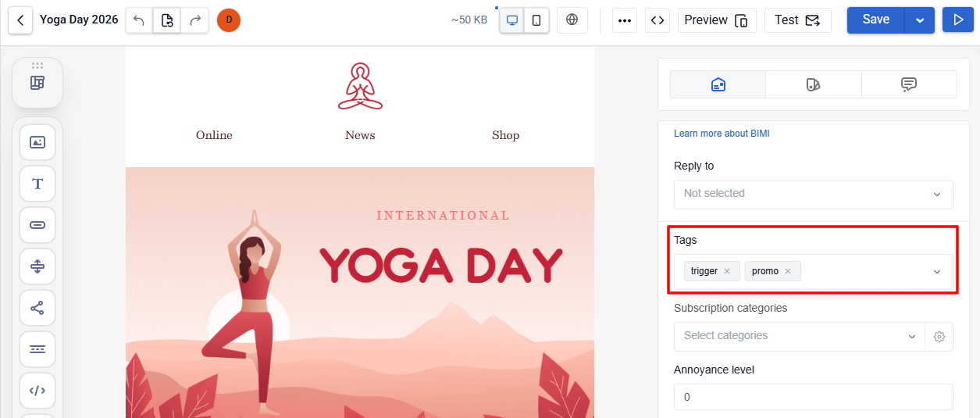Viewport: 980px width, 418px height.
Task: Open version history document icon
Action: (x=167, y=20)
